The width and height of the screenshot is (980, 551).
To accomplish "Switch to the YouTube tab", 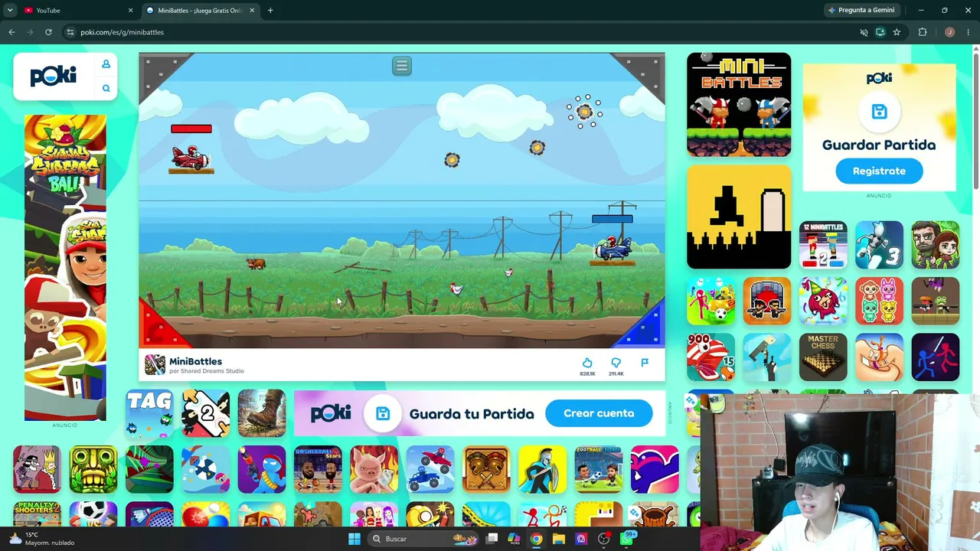I will tap(77, 10).
